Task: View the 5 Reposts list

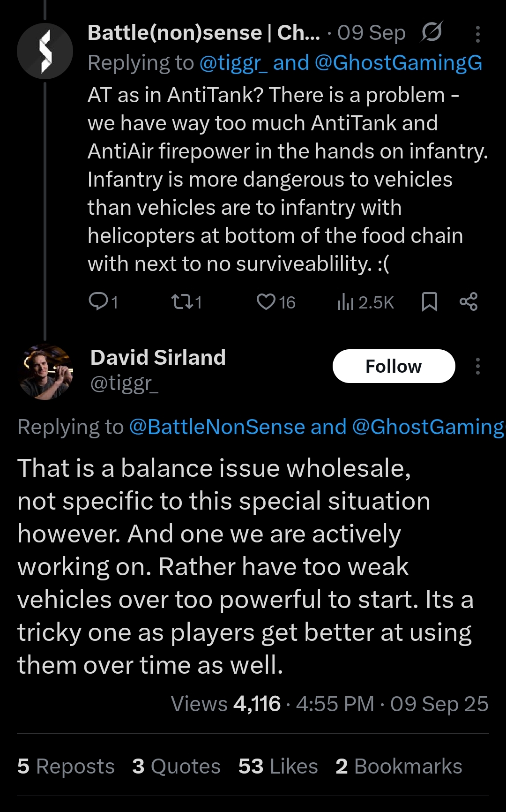Action: pos(66,767)
